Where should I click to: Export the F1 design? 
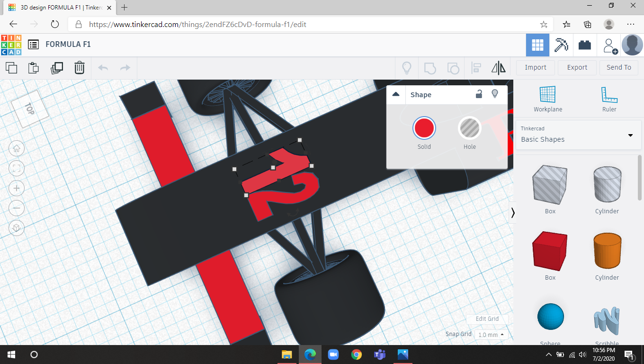point(577,67)
